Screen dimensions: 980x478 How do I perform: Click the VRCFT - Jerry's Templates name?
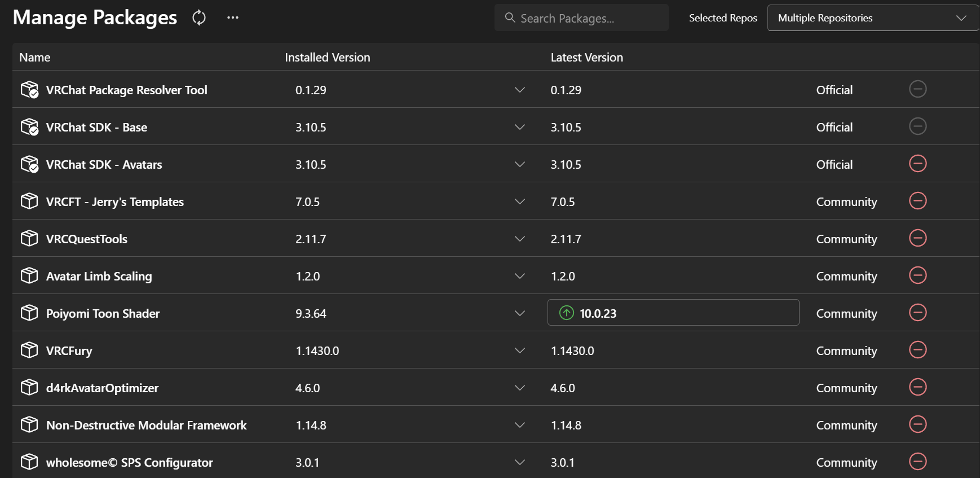point(115,202)
